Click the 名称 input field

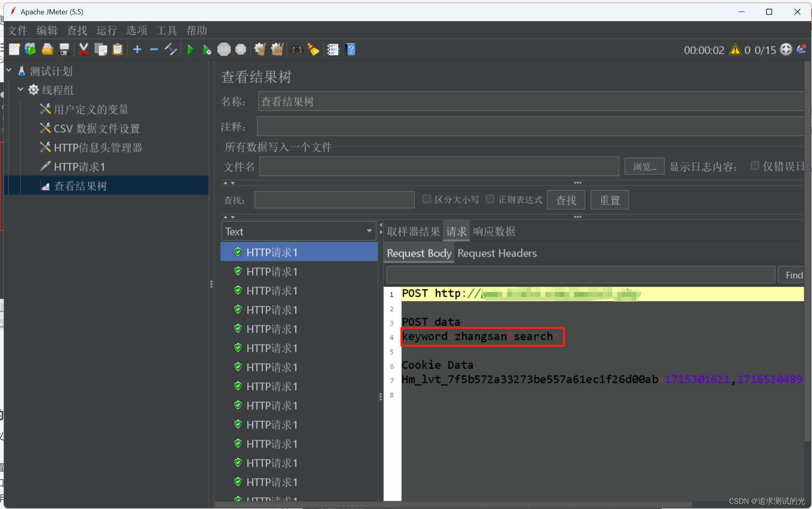coord(531,101)
